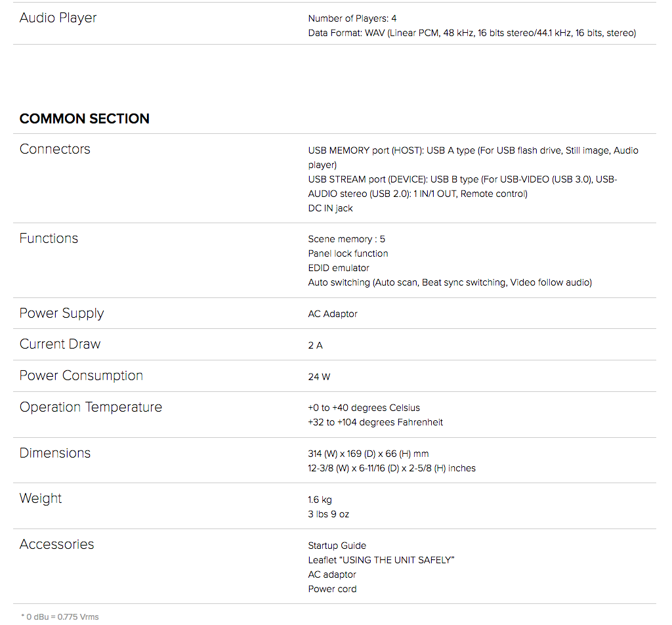The height and width of the screenshot is (625, 672).
Task: Click the 0 dBu footnote text
Action: [60, 617]
